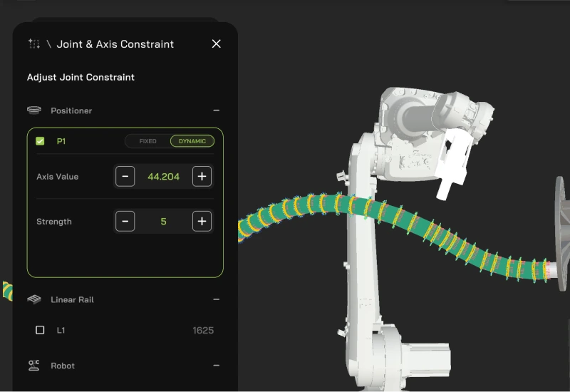Click the Axis Value field showing 44.204
The width and height of the screenshot is (570, 392).
[164, 177]
